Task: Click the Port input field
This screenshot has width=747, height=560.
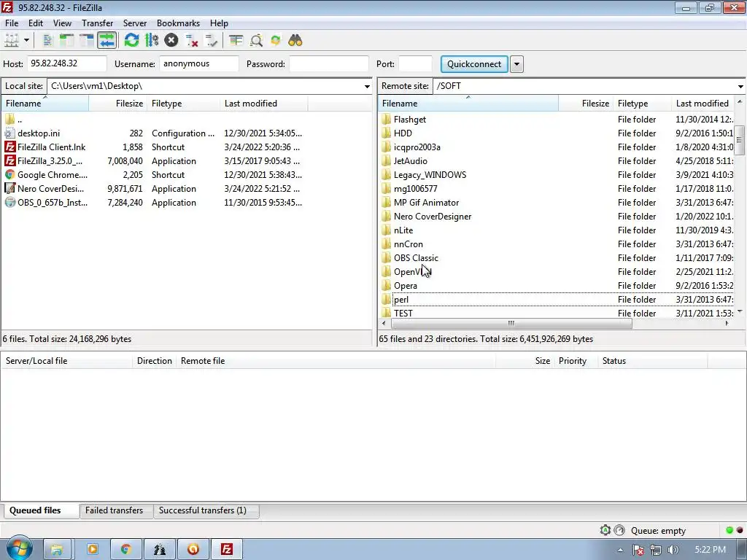Action: [x=415, y=64]
